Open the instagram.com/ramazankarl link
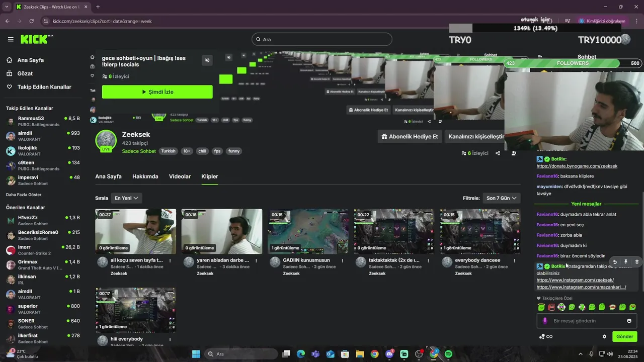644x362 pixels. coord(581,287)
